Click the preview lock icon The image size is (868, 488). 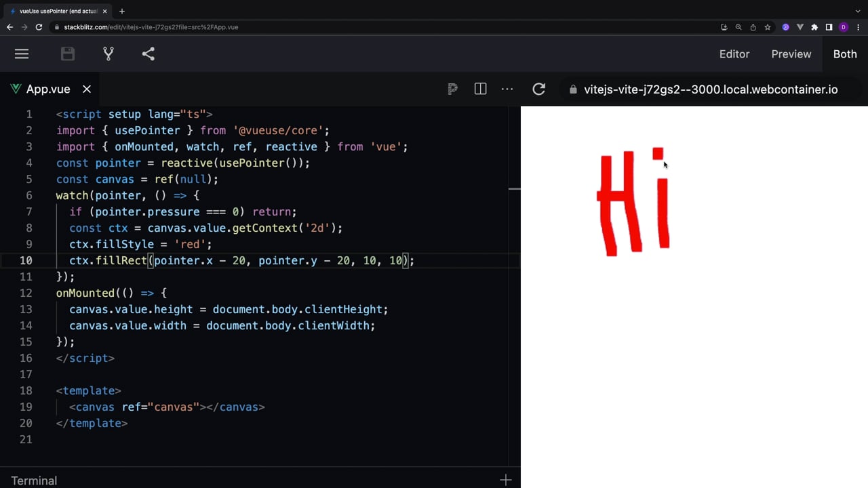[573, 89]
